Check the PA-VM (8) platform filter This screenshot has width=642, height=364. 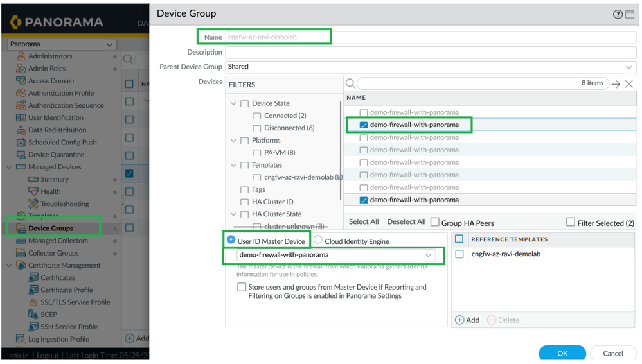pos(256,153)
